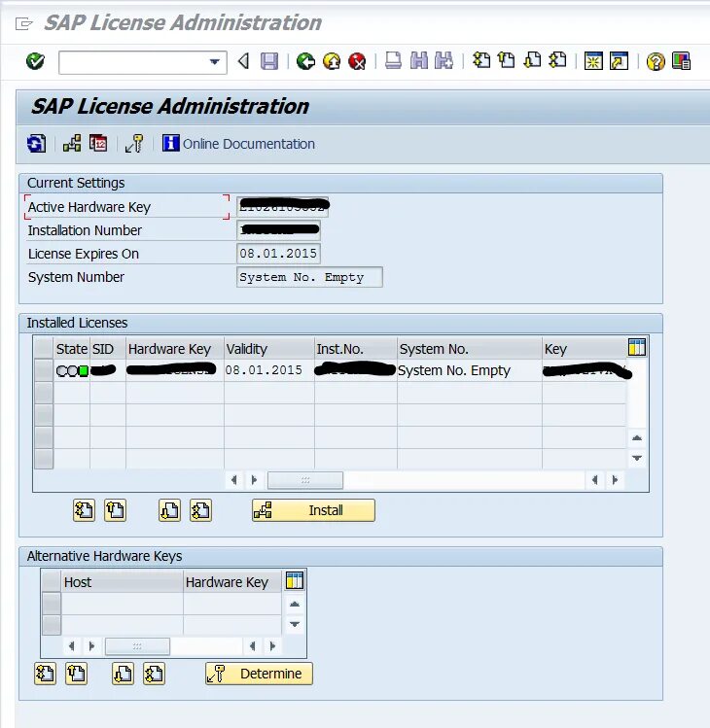710x728 pixels.
Task: Open Alternative Hardware Keys table settings icon
Action: 295,580
